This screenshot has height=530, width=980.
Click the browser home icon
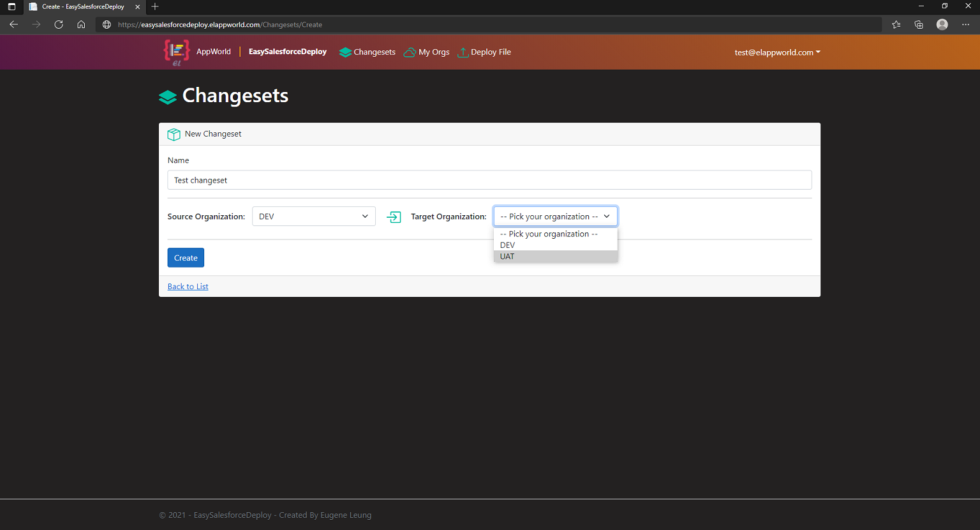(81, 24)
